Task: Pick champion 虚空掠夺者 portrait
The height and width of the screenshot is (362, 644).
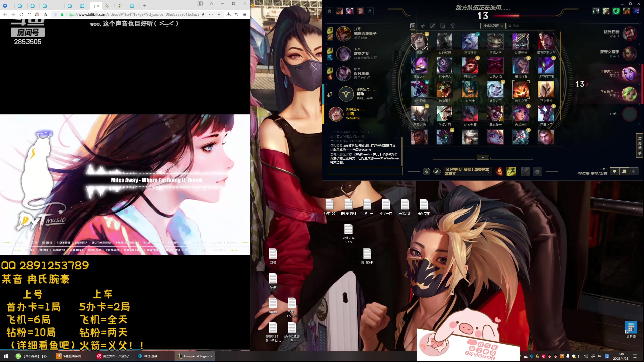Action: coord(546,65)
